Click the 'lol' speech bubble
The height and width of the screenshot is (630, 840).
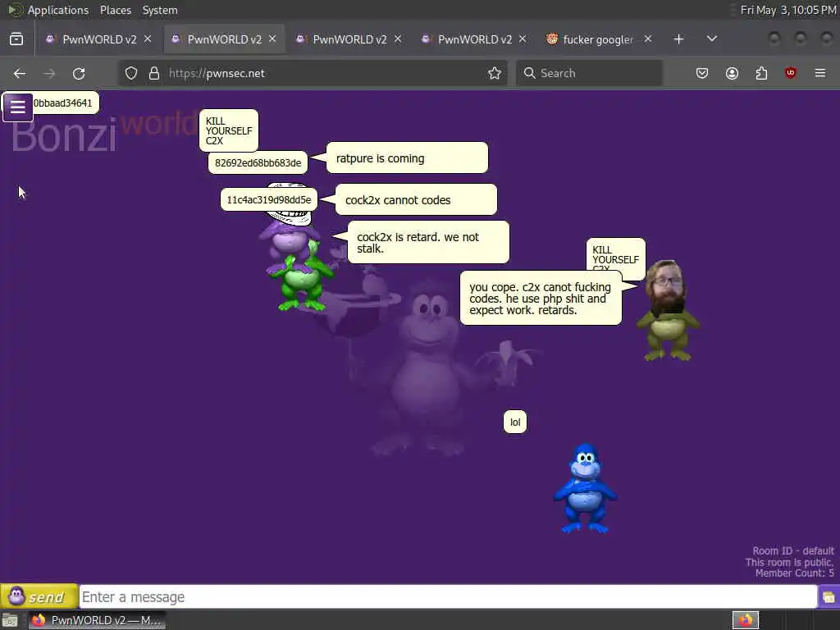click(515, 422)
